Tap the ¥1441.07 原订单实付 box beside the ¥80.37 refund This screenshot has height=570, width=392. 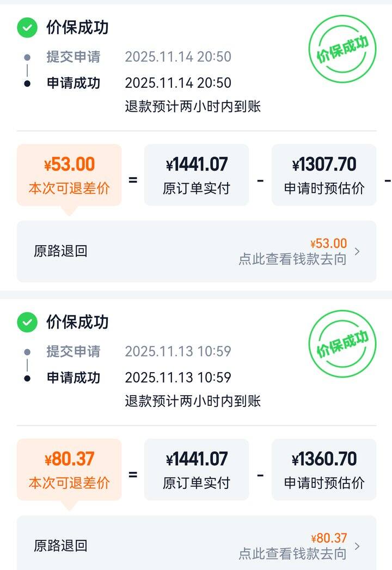tap(197, 469)
